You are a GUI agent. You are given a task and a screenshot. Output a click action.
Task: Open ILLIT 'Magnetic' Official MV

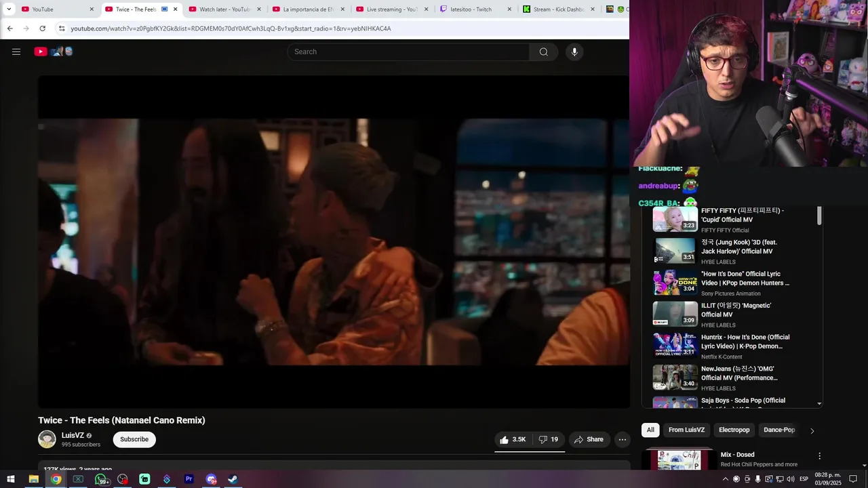click(x=732, y=314)
